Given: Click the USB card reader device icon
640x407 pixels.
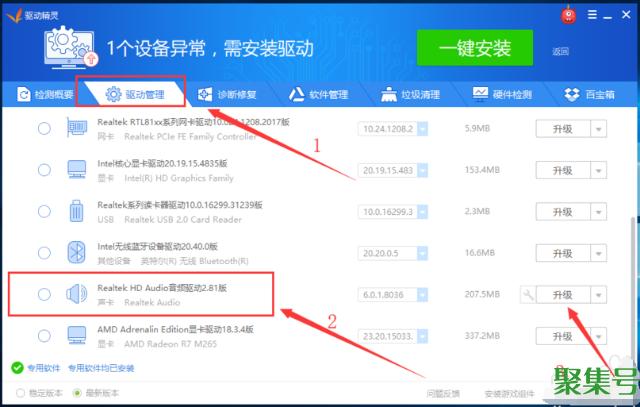Looking at the screenshot, I should coord(76,211).
